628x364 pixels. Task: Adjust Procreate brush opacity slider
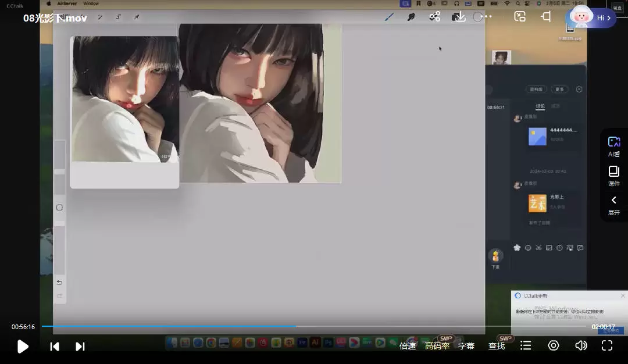(x=60, y=247)
